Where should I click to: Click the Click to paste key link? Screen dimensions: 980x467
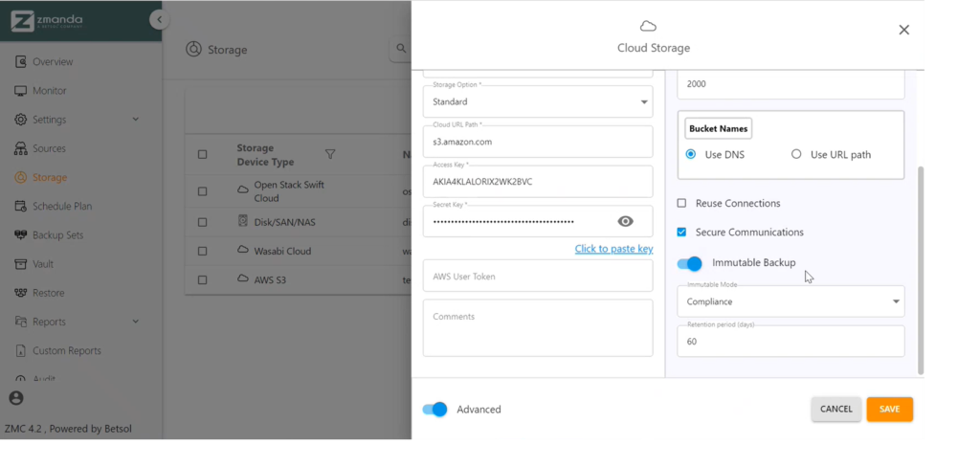(613, 249)
